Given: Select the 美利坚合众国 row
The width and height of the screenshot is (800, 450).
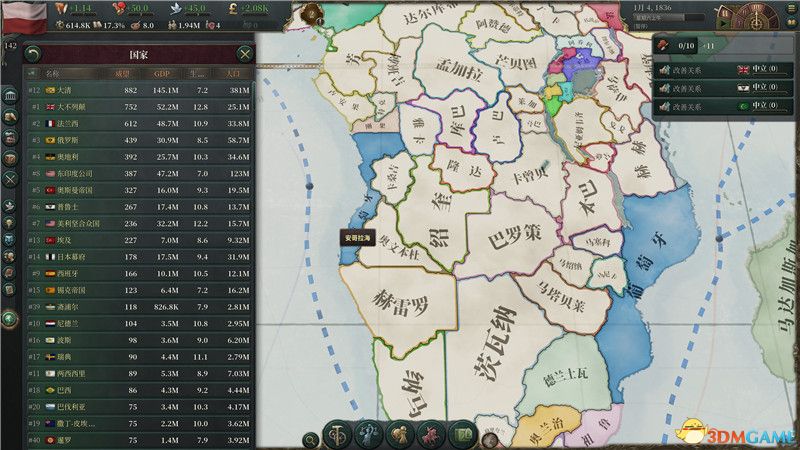Looking at the screenshot, I should click(x=139, y=223).
